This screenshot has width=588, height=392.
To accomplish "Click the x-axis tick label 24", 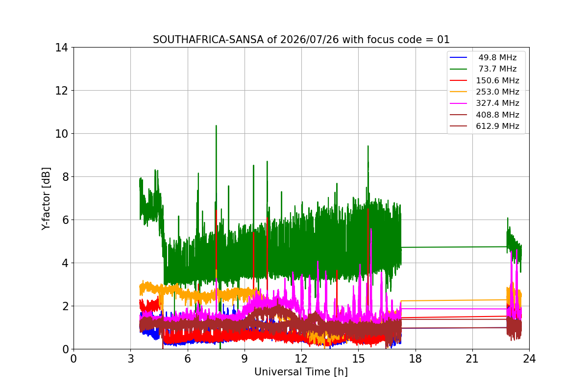I will coord(529,359).
